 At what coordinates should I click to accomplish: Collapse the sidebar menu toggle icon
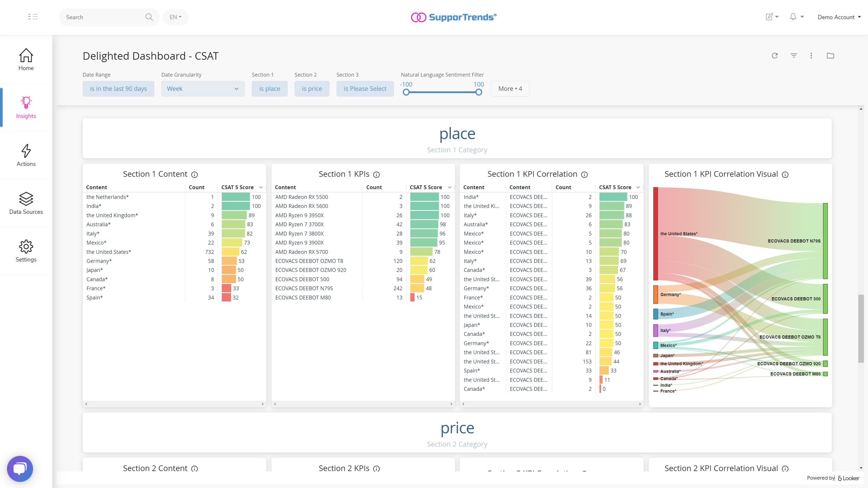coord(33,17)
